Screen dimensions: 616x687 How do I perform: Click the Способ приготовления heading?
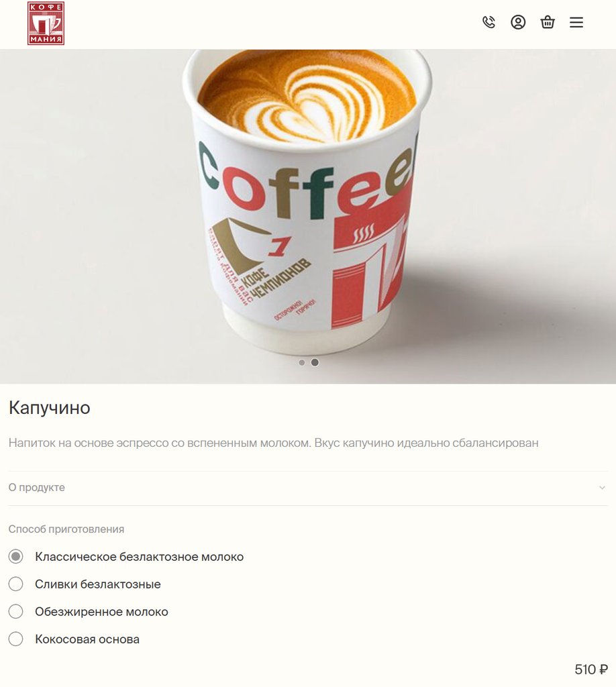[66, 529]
